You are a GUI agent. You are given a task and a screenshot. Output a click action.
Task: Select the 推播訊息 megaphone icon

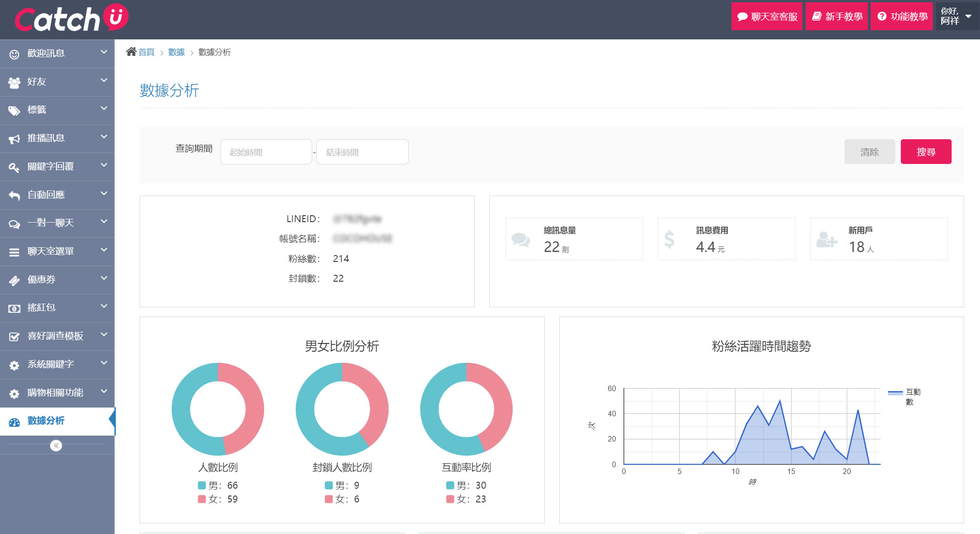click(x=14, y=138)
